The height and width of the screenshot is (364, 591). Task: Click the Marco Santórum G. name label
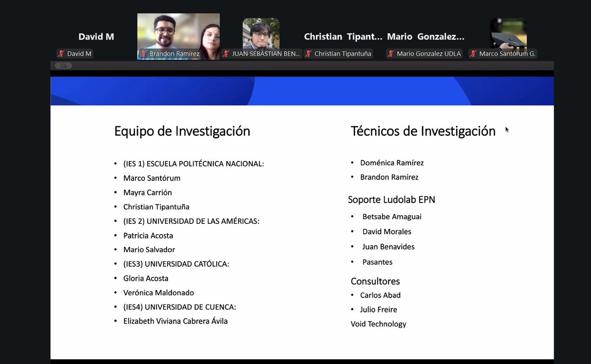(507, 54)
